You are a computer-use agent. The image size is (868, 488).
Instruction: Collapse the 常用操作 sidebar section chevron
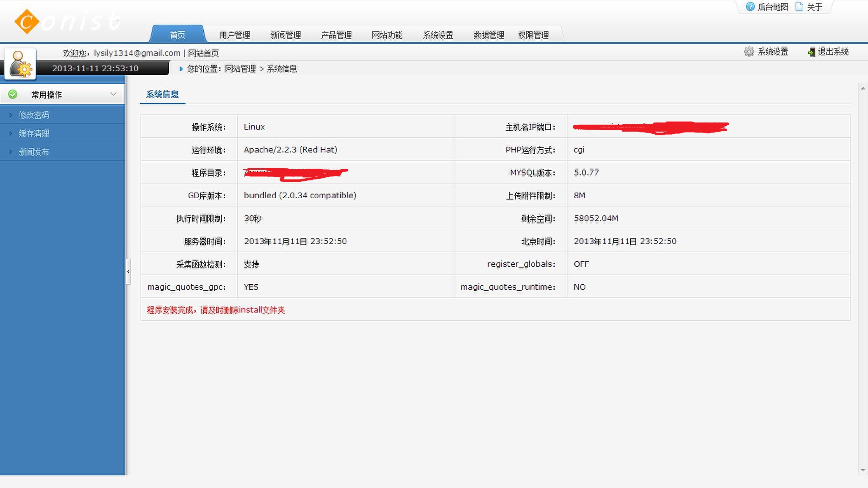pos(113,94)
